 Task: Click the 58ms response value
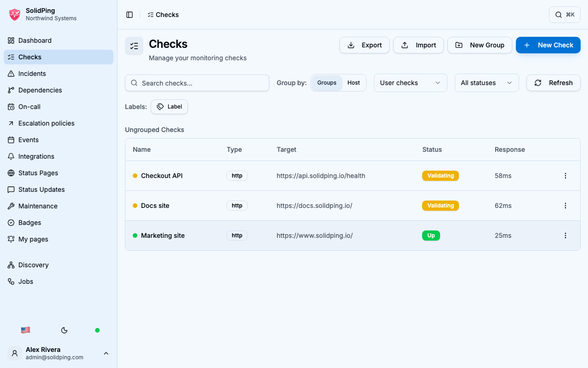[503, 176]
